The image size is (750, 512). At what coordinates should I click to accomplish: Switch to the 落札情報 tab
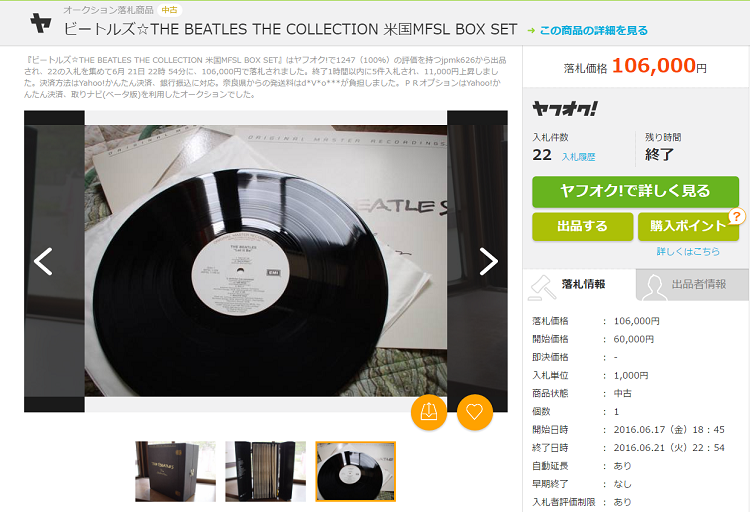pos(579,285)
